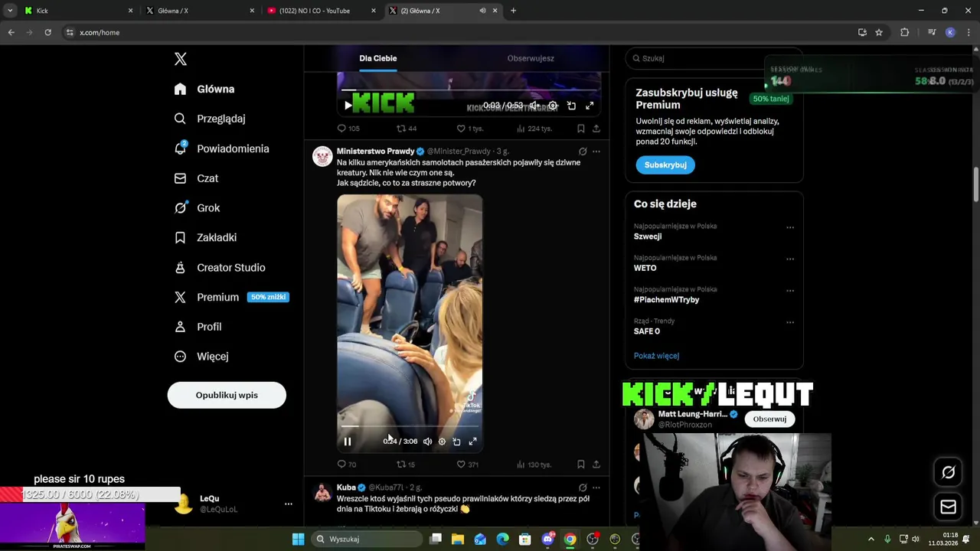
Task: Bookmark the top Kick video post
Action: (x=581, y=129)
